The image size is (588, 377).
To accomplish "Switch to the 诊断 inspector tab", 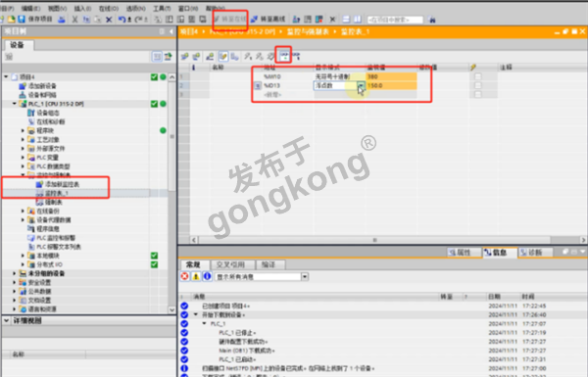I will (535, 253).
